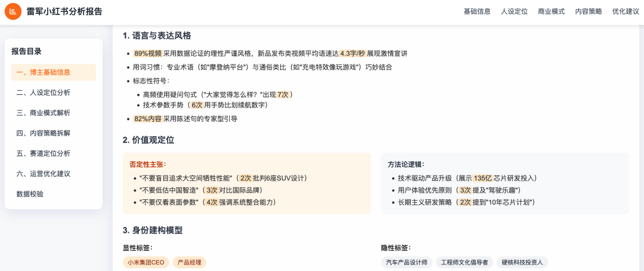Go to 五、赛道定位分析 in the sidebar

click(43, 153)
